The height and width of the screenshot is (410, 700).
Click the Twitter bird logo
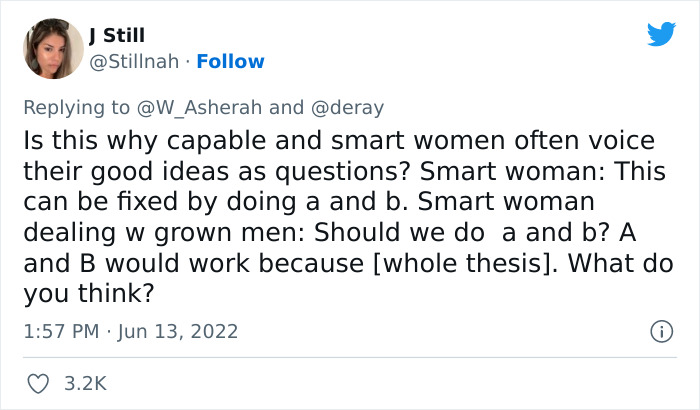(x=661, y=34)
